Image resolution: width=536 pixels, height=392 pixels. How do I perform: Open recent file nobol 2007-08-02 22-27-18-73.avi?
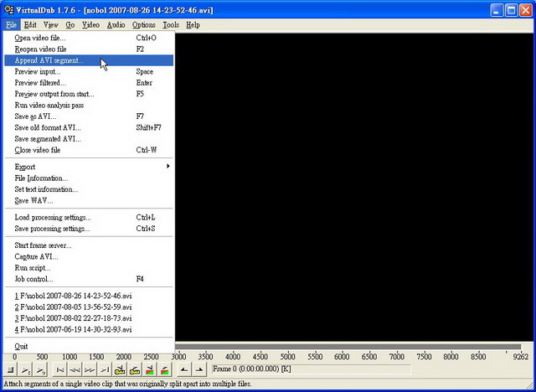[89, 318]
